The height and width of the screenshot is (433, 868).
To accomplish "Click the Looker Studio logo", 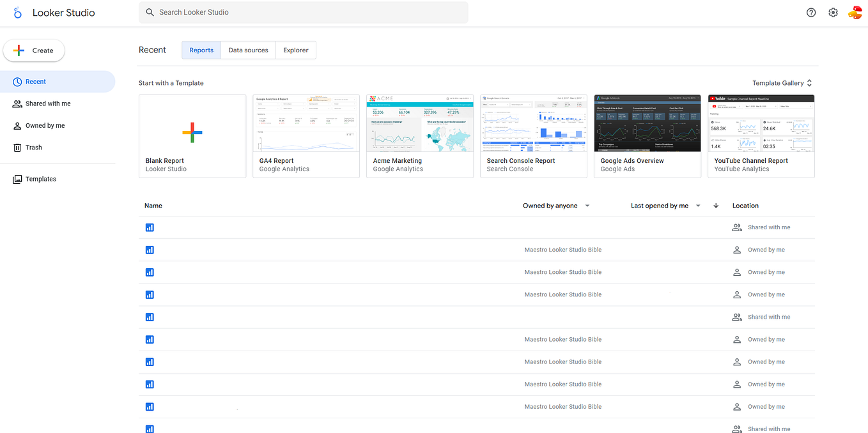I will point(17,12).
